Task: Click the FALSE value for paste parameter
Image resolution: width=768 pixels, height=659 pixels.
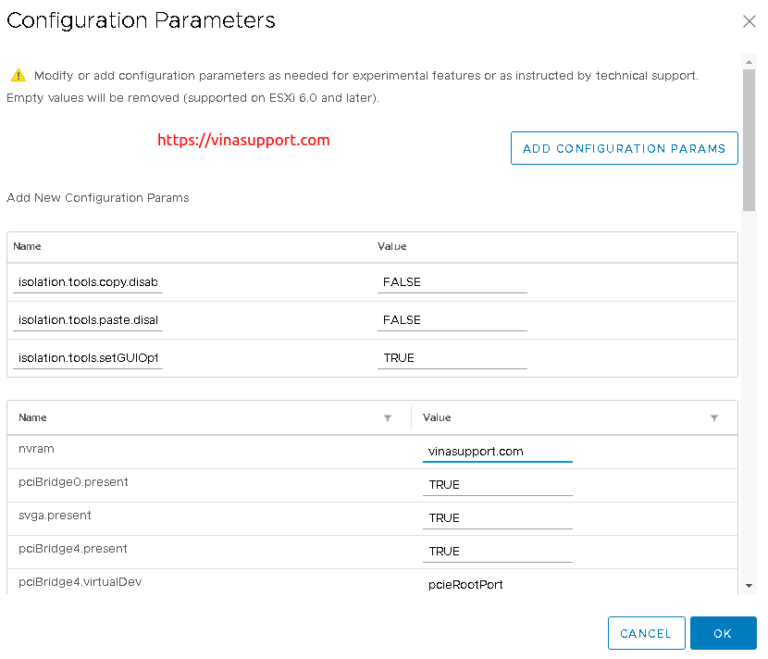Action: (451, 320)
